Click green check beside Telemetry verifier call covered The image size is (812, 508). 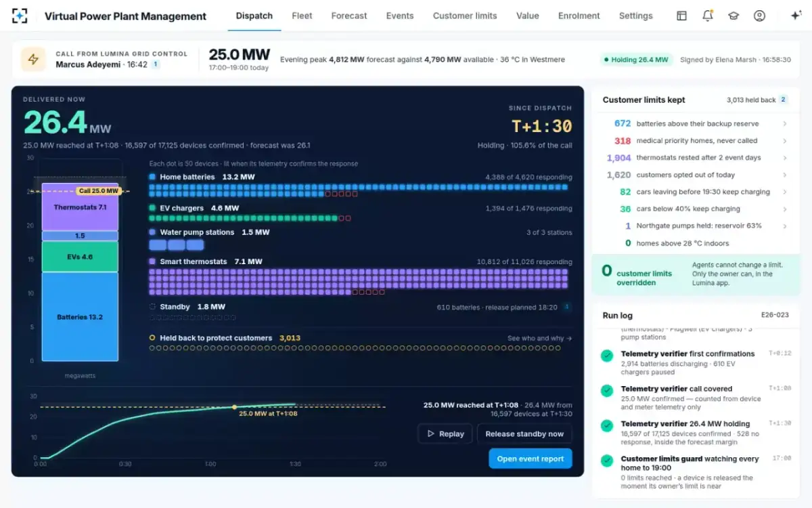(607, 391)
